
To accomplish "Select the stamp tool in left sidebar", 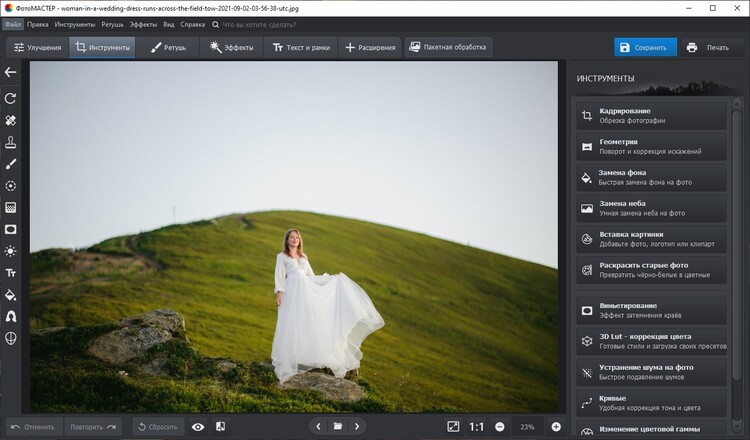I will pyautogui.click(x=11, y=142).
